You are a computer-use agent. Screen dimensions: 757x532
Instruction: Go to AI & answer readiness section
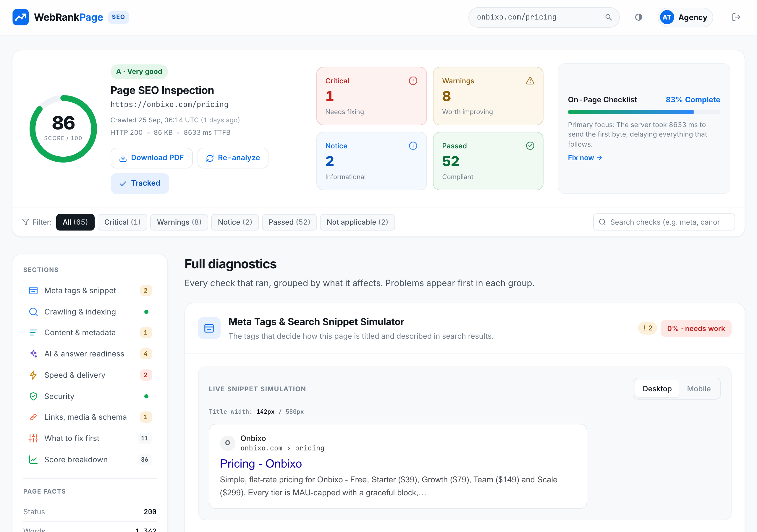click(90, 354)
